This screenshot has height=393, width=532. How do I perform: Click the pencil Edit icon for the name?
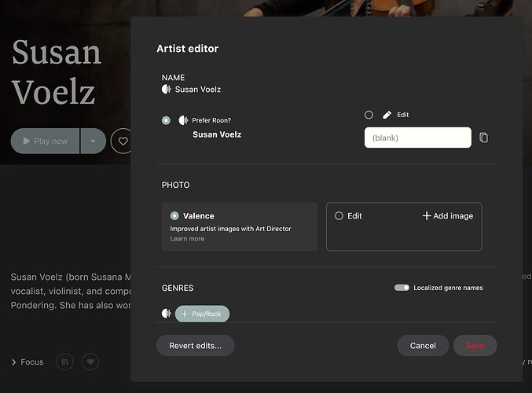387,115
